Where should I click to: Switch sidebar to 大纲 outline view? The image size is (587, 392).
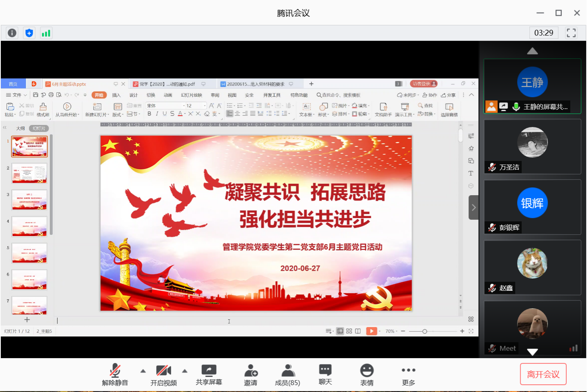(20, 128)
